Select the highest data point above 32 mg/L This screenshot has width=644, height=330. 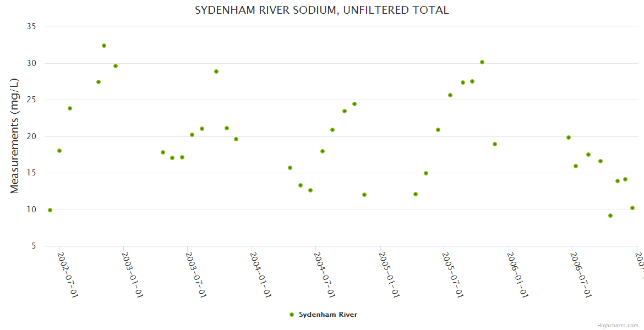[104, 46]
